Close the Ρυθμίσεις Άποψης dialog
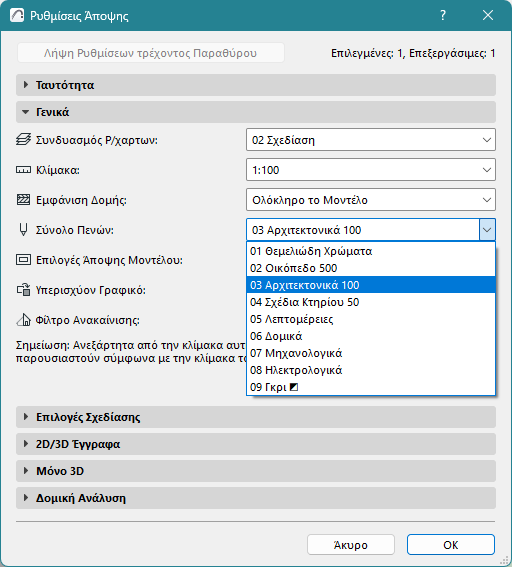512x567 pixels. [x=488, y=16]
